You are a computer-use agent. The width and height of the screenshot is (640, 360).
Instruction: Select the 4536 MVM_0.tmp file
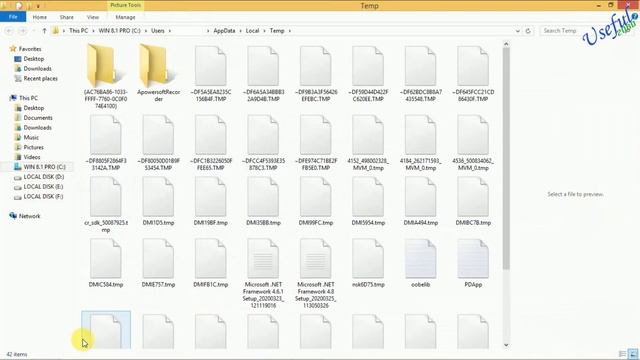click(473, 143)
